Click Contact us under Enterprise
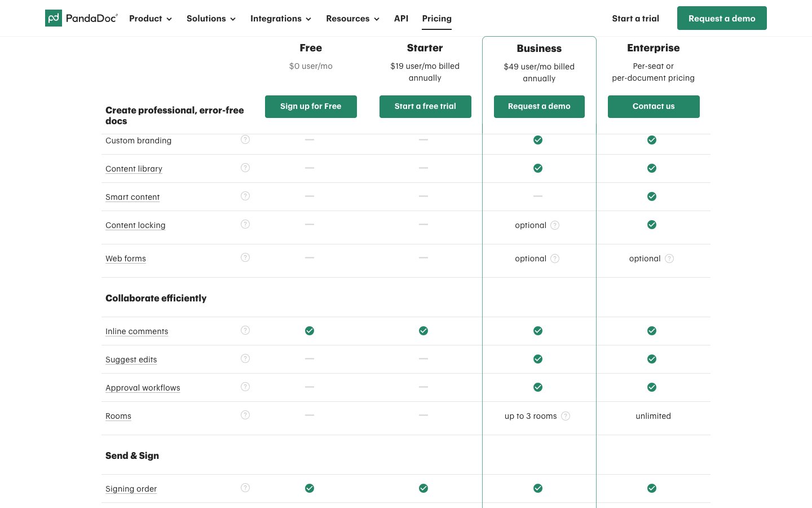The image size is (812, 508). pos(654,106)
